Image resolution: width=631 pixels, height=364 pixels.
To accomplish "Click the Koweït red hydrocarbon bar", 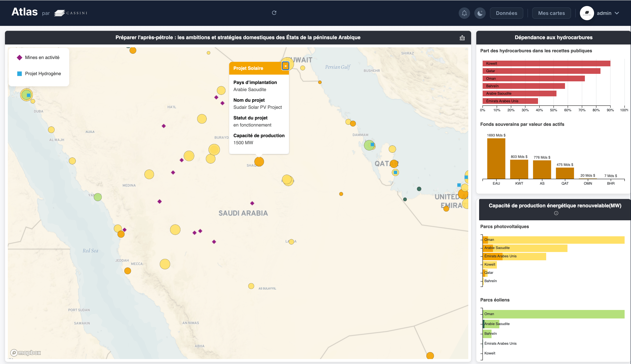I will 546,63.
